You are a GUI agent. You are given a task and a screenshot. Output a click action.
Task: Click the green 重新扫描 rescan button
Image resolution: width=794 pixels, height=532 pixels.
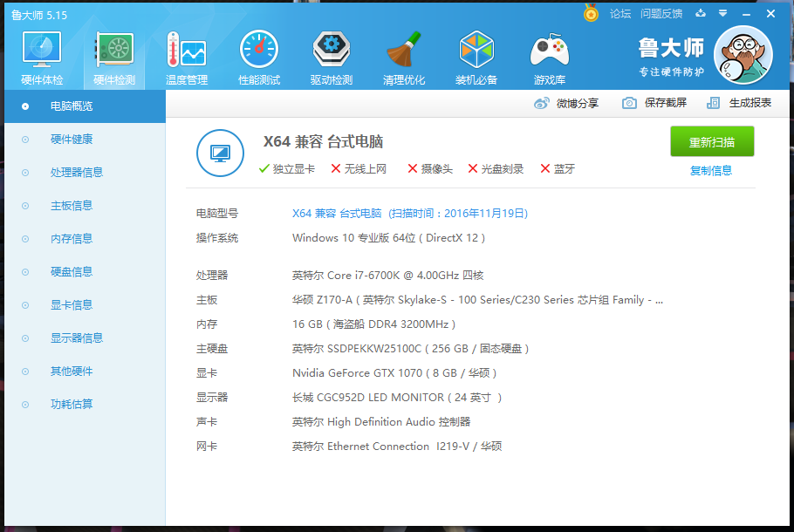[x=712, y=142]
